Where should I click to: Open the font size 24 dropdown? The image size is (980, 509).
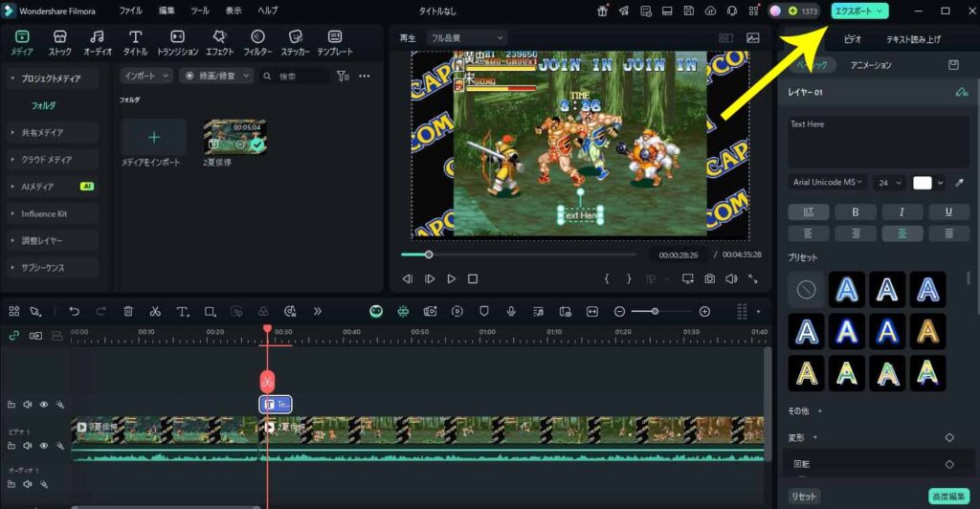pyautogui.click(x=889, y=183)
